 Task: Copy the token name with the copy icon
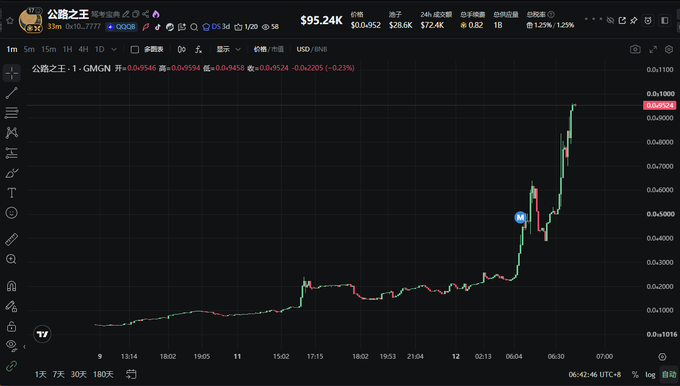pyautogui.click(x=136, y=14)
